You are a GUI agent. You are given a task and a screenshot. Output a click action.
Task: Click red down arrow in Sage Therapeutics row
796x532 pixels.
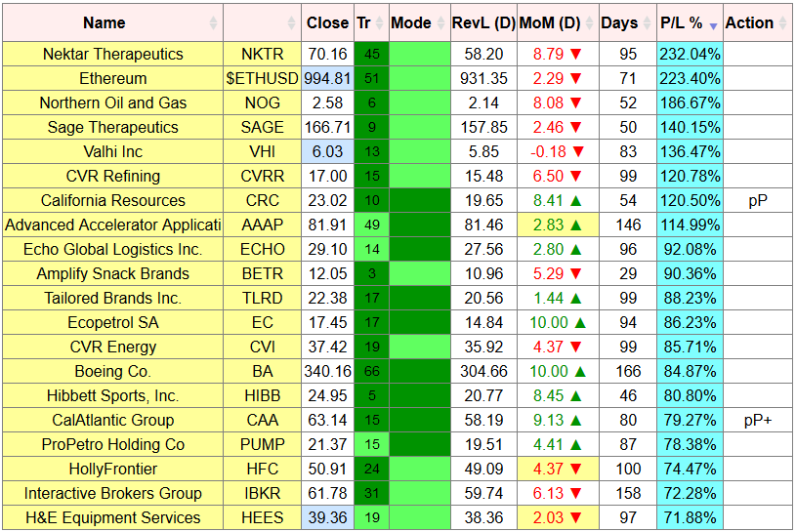(x=575, y=127)
